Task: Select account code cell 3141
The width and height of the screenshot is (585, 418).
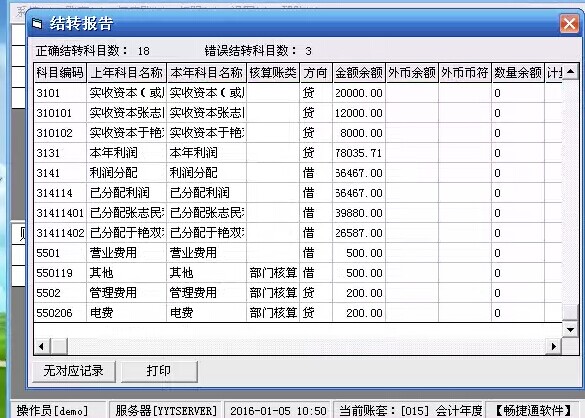Action: point(60,173)
